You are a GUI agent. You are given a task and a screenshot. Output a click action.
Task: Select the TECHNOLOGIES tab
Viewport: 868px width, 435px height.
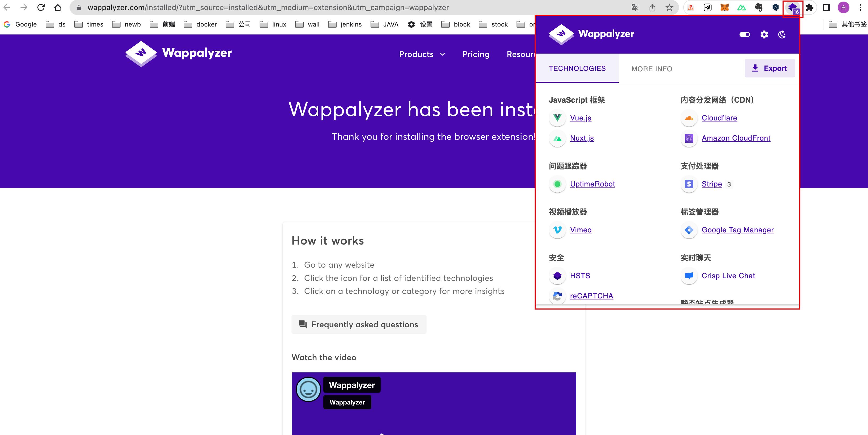[577, 68]
